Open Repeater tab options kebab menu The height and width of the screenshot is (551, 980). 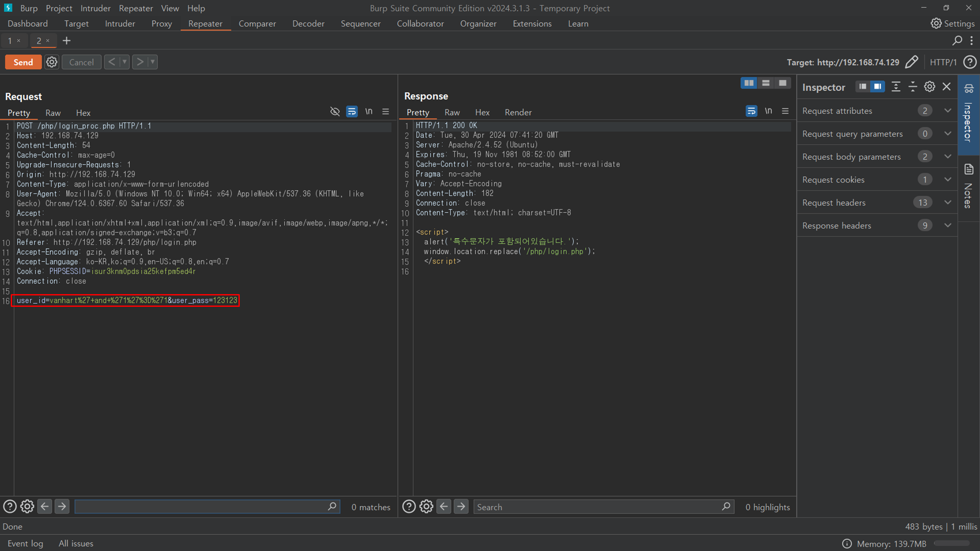(972, 40)
